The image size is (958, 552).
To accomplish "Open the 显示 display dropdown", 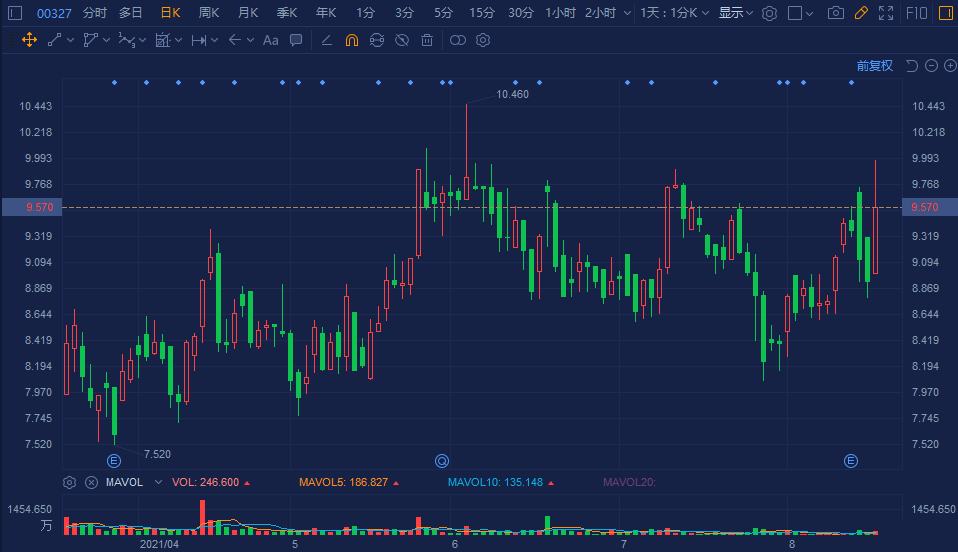I will pyautogui.click(x=736, y=13).
